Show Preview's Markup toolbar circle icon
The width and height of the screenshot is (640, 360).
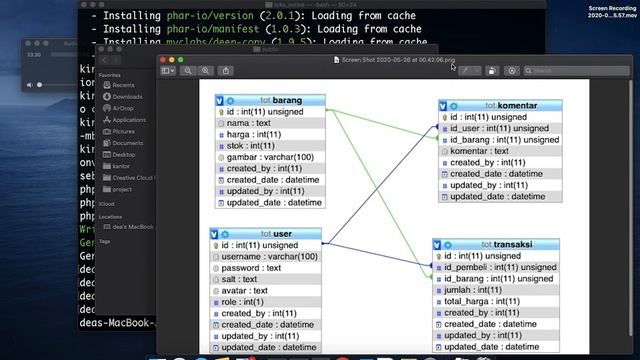point(512,71)
